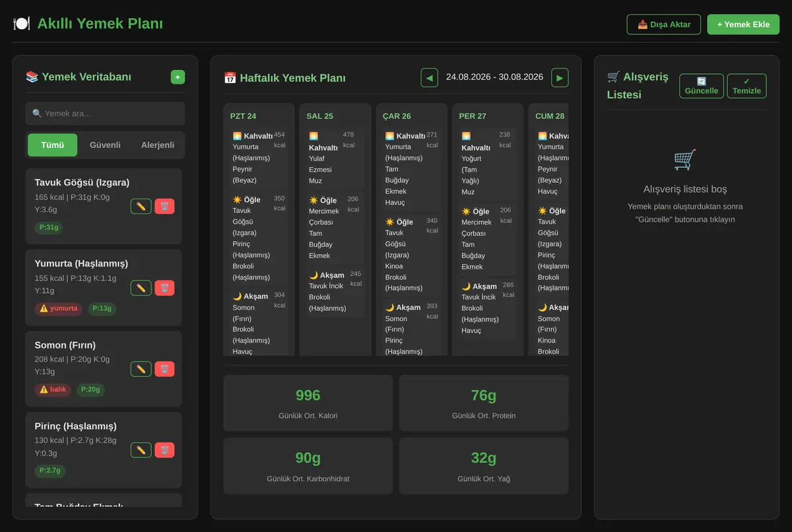This screenshot has width=792, height=532.
Task: Click the P:31g protein tag
Action: click(x=49, y=228)
